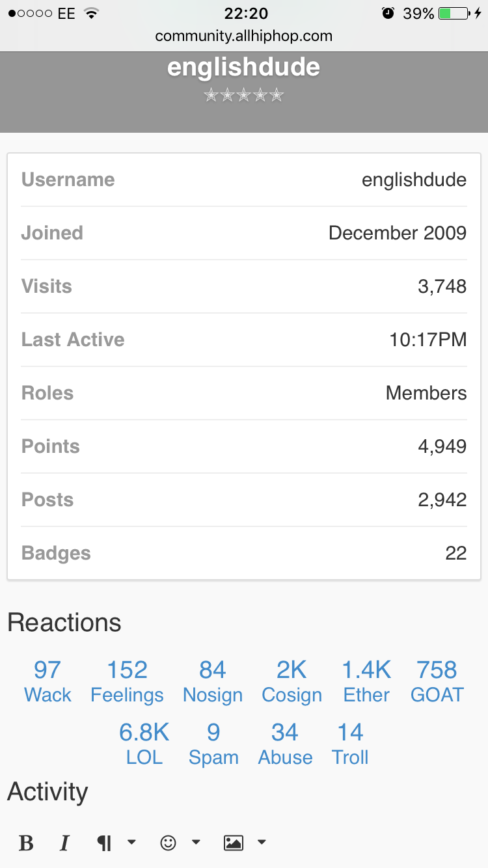Open the 152 Feelings reactions
This screenshot has width=488, height=868.
pos(127,682)
